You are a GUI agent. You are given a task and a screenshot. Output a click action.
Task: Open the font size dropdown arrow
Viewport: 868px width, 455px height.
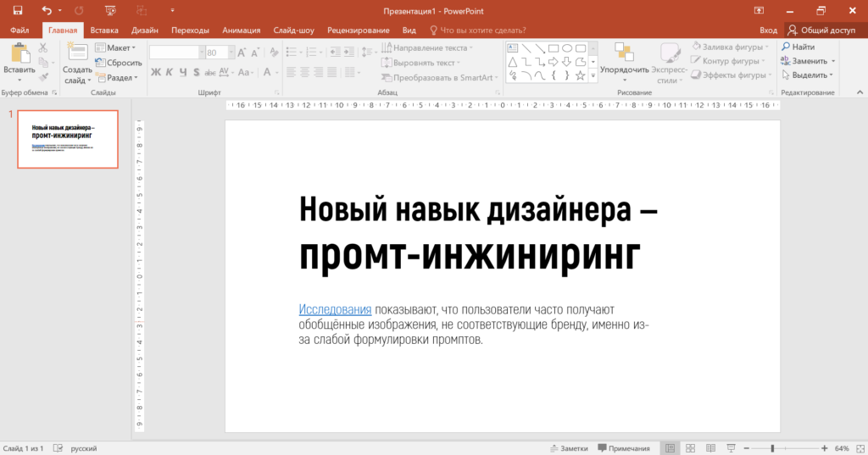tap(231, 53)
